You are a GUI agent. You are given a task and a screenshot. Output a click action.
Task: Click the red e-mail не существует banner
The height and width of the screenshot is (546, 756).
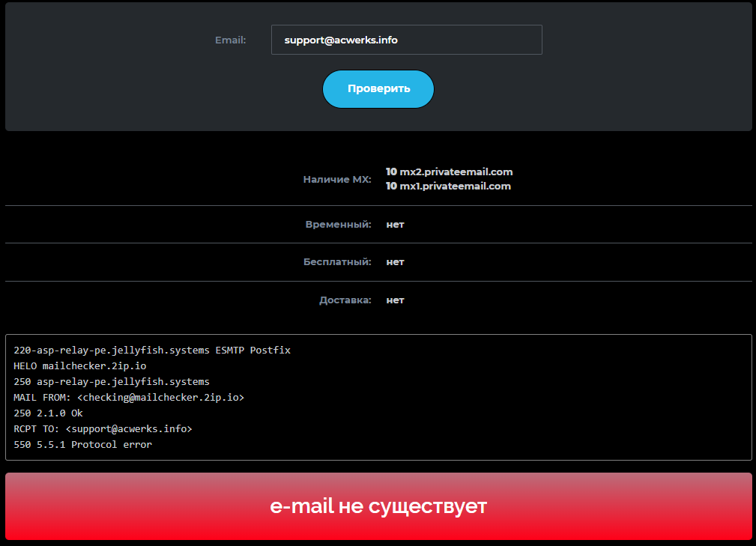coord(378,506)
